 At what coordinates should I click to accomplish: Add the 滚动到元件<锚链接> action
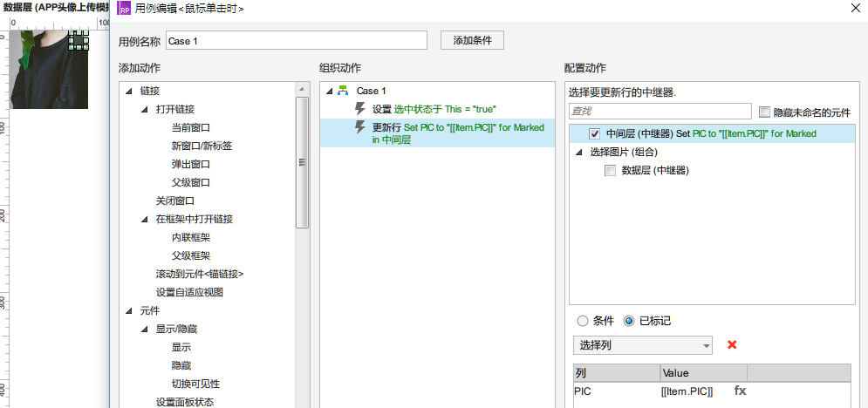200,275
